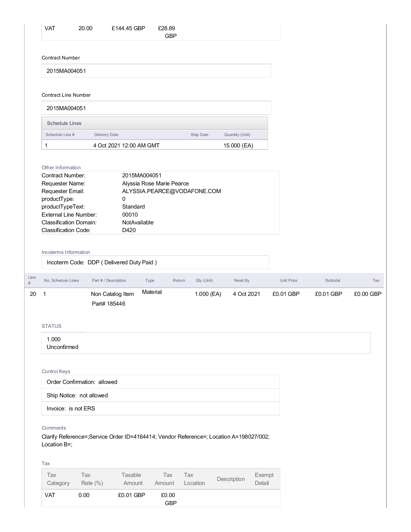This screenshot has height=532, width=411.
Task: Click the Contract Number field value
Action: 66,71
